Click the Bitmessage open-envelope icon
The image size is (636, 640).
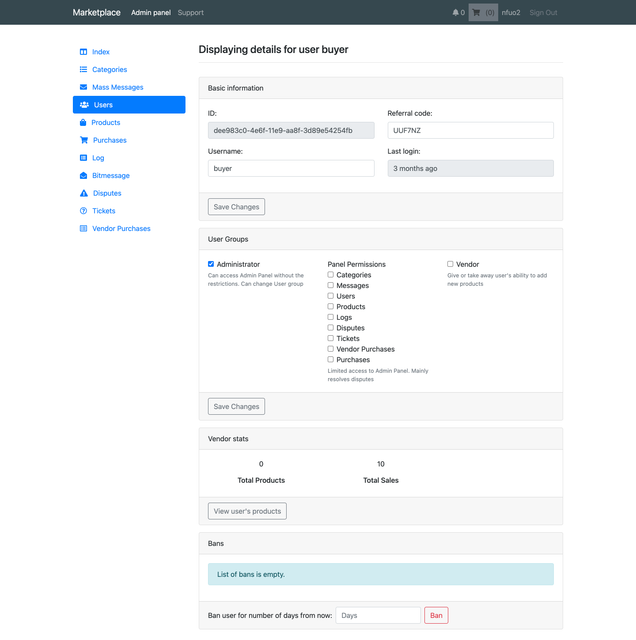83,176
